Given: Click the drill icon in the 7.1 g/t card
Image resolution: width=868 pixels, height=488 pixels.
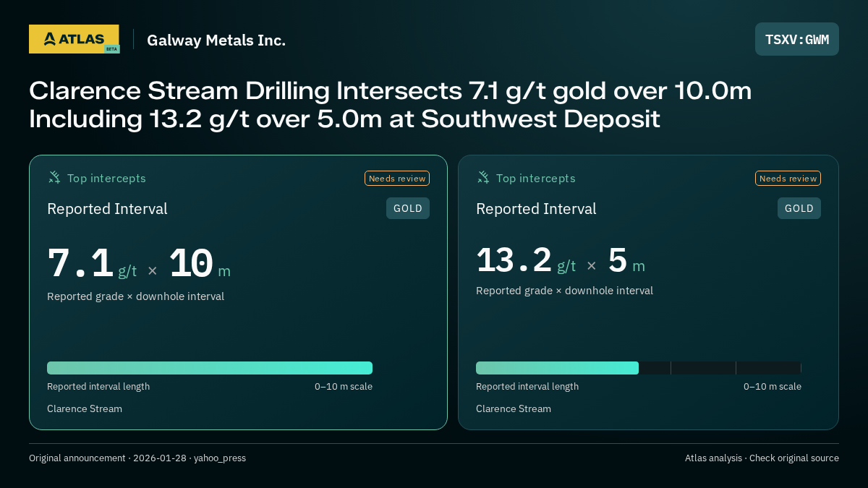Looking at the screenshot, I should [54, 177].
